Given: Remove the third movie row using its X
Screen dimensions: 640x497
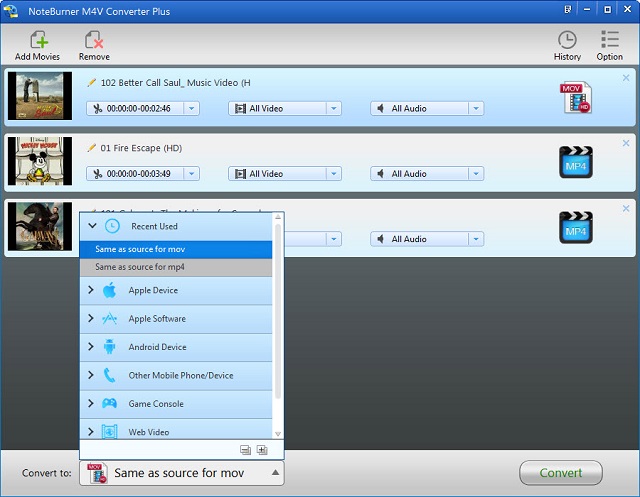Looking at the screenshot, I should [626, 208].
